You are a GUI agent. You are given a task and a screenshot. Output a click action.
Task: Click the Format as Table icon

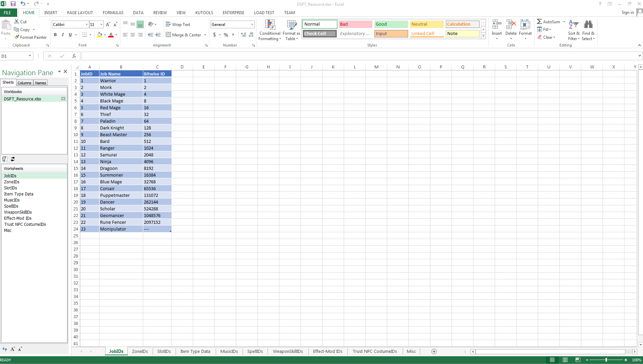point(291,25)
